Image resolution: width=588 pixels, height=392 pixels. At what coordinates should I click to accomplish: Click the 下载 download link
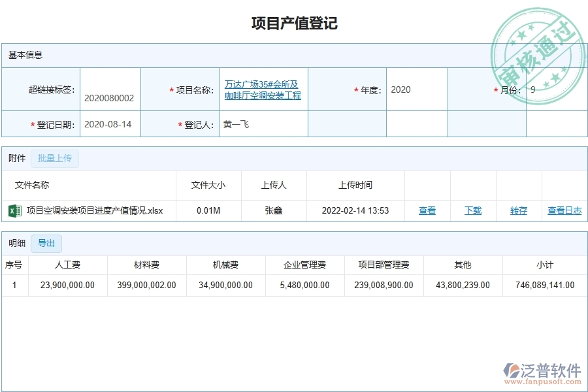click(472, 210)
